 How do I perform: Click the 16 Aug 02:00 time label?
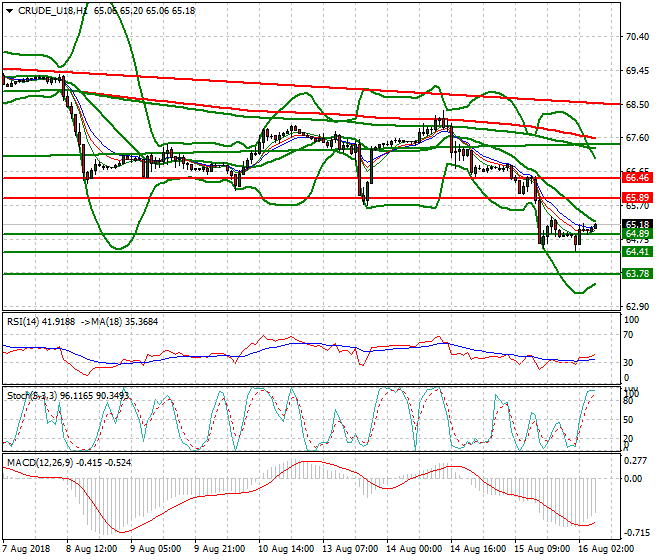pos(605,549)
